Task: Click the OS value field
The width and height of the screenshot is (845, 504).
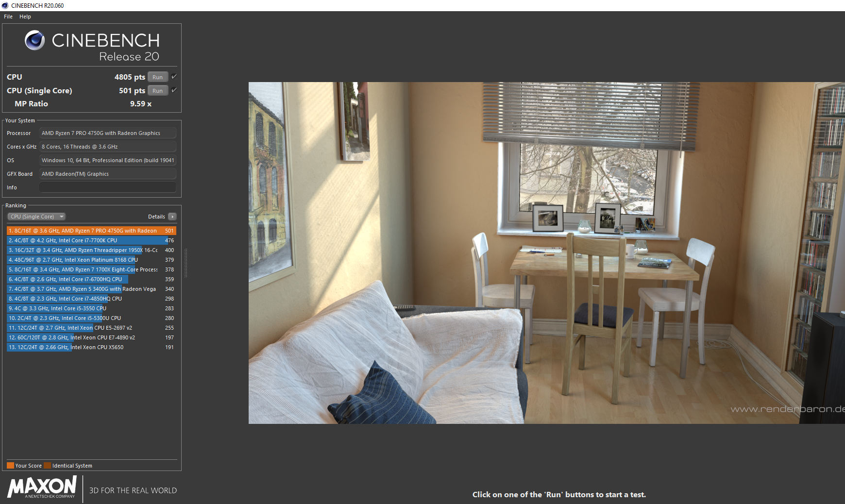Action: click(x=108, y=160)
